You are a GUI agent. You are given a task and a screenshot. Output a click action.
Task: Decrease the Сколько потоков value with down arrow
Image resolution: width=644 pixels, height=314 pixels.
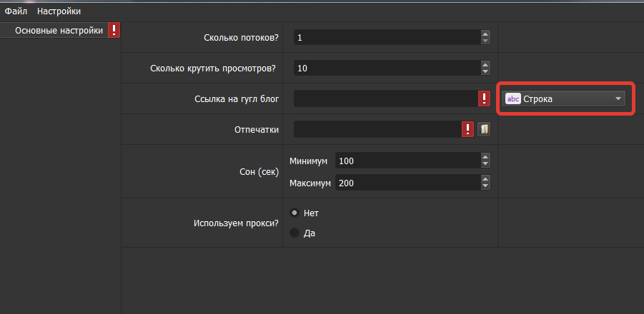485,41
